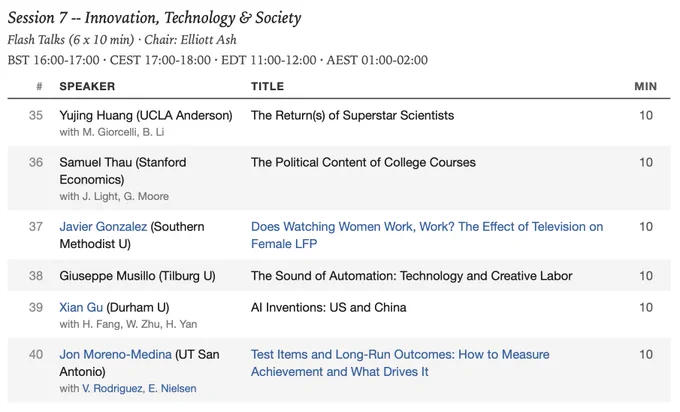Click coauthor link E. Nielsen
Viewport: 680px width, 412px height.
click(x=172, y=389)
